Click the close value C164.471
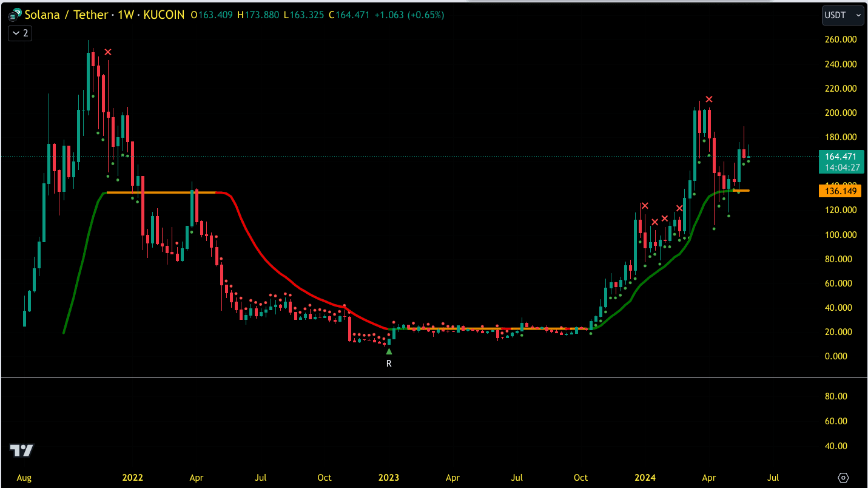868x488 pixels. point(349,15)
